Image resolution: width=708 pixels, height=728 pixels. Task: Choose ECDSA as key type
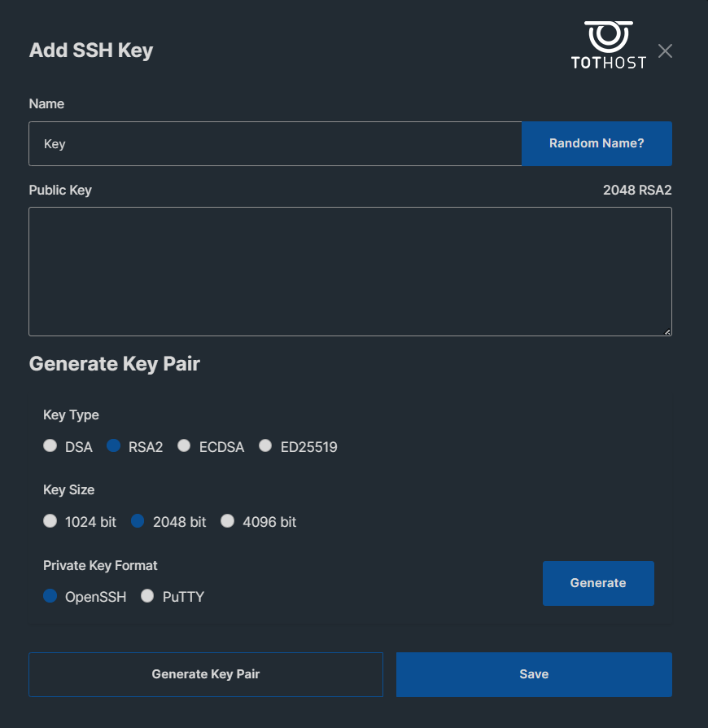(x=184, y=445)
